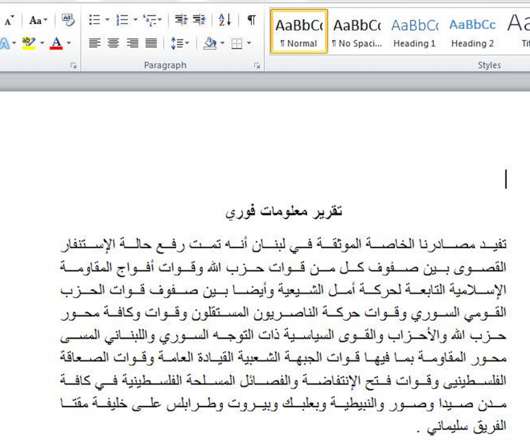Toggle the Show/Hide paragraph marks ¶
Screen dimensions: 530x442
pyautogui.click(x=251, y=20)
